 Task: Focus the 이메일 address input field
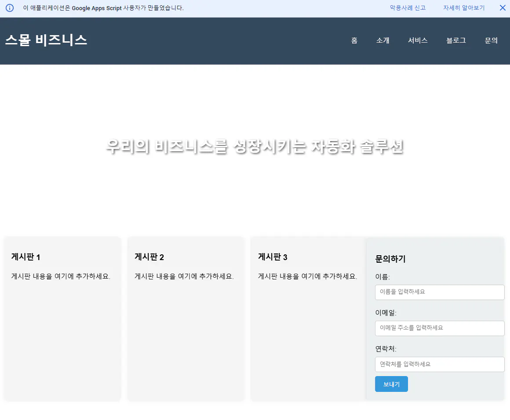440,328
